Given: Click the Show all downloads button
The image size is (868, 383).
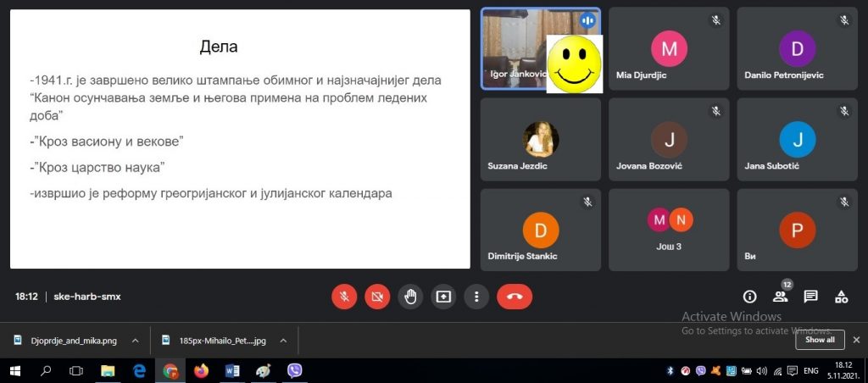Looking at the screenshot, I should click(820, 340).
